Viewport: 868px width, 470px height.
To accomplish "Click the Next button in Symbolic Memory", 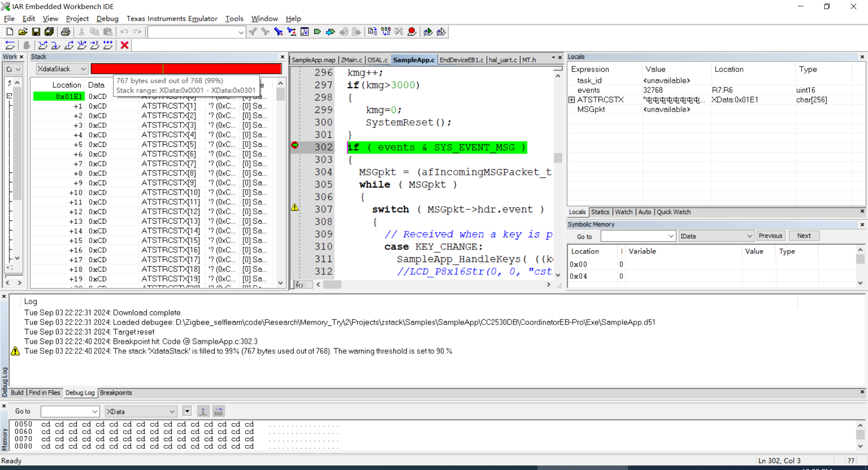I will click(x=804, y=236).
